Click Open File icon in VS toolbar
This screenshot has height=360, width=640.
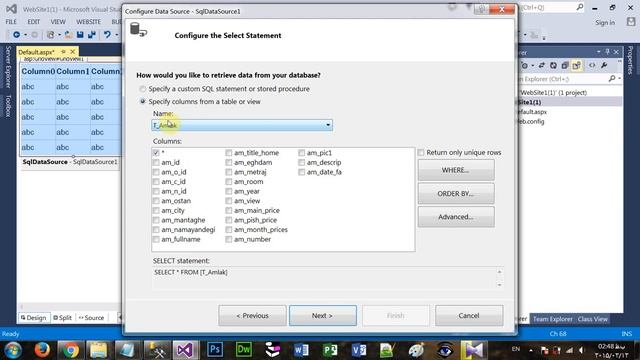point(68,35)
